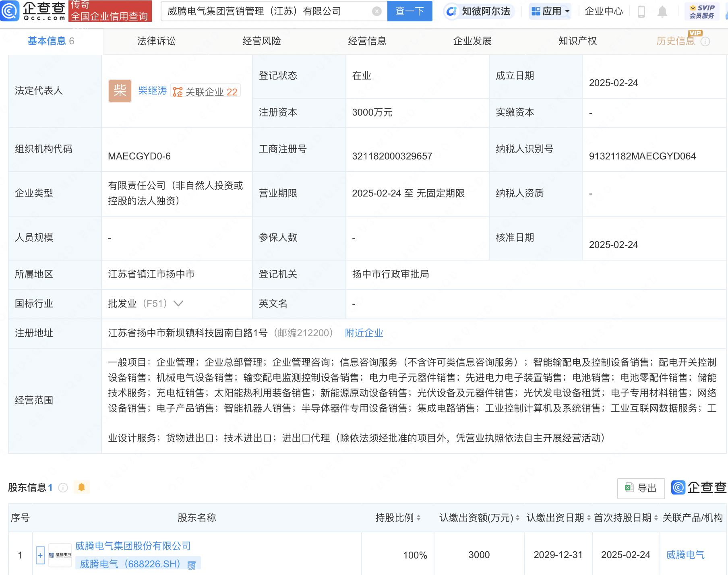Click the registered address 江苏省扬中市新坝镇科技园南自路1号
Viewport: 728px width, 575px height.
(x=188, y=333)
